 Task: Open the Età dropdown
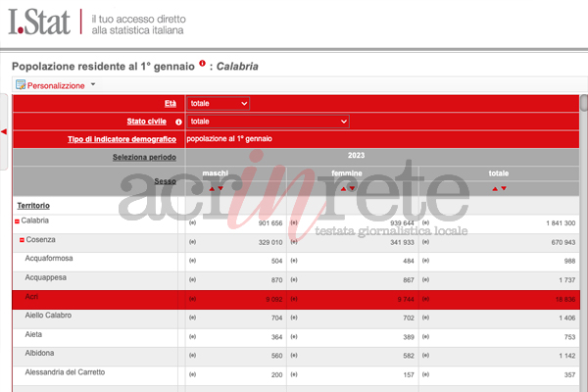pyautogui.click(x=219, y=103)
